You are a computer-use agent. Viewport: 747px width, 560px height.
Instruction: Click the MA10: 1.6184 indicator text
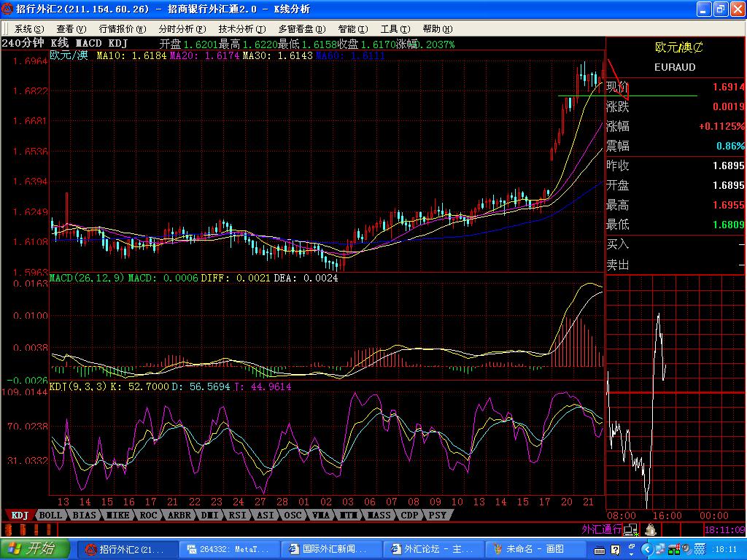(131, 55)
